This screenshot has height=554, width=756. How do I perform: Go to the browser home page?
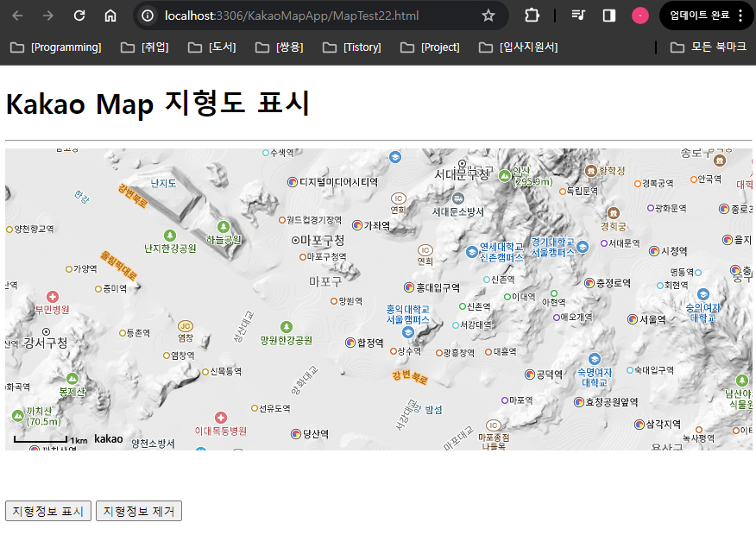[x=110, y=16]
